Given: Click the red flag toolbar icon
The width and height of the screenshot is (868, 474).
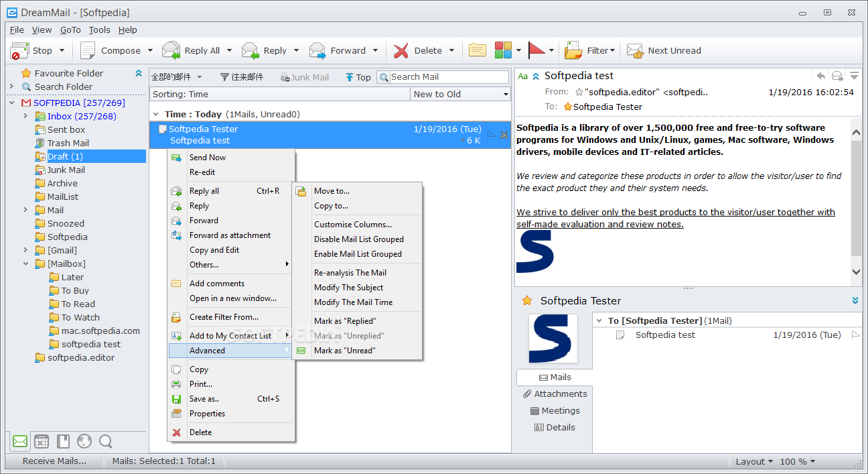Looking at the screenshot, I should (537, 50).
